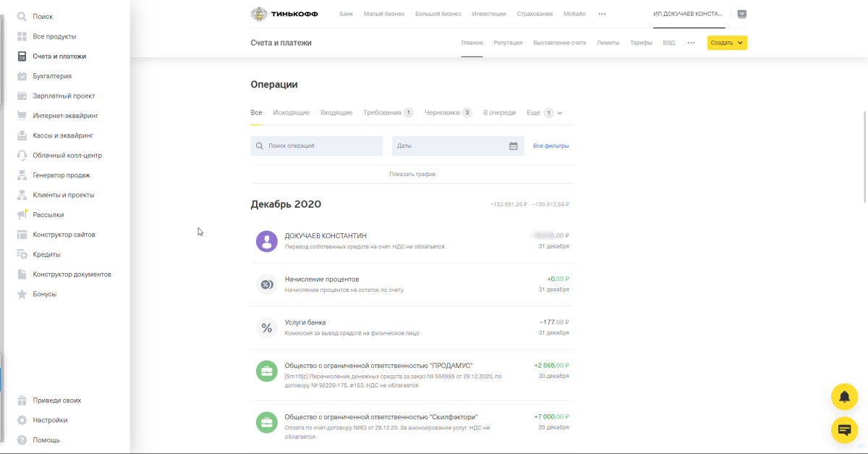Click the briefcase icon for ПРОДАМУС operation
Image resolution: width=868 pixels, height=454 pixels.
click(x=267, y=371)
